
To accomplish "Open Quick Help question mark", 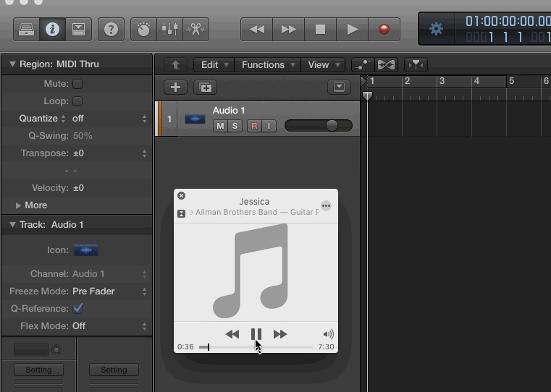I will click(x=111, y=30).
